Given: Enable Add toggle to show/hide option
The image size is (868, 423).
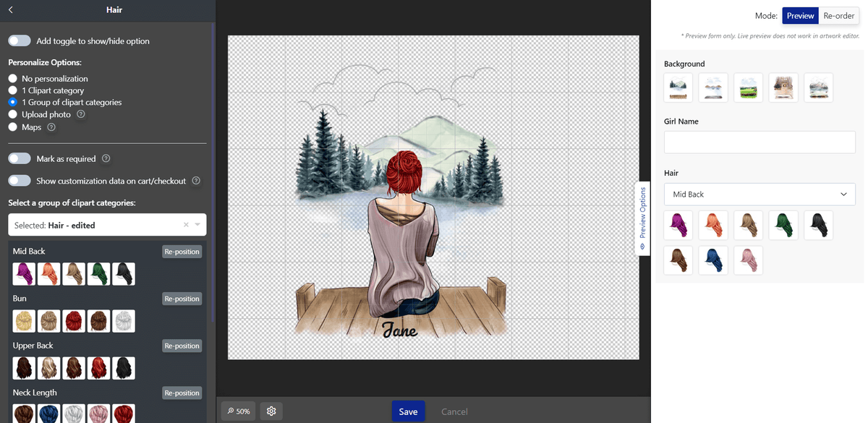Looking at the screenshot, I should coord(20,41).
